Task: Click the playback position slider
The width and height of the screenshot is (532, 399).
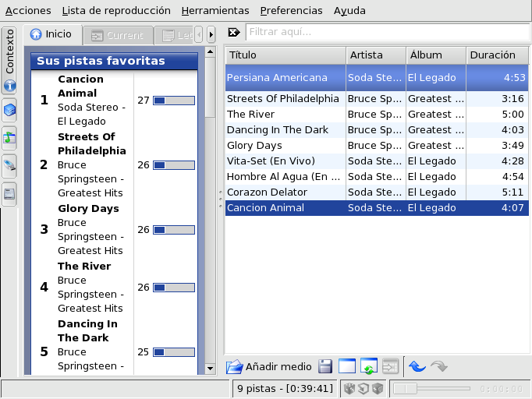Action: pyautogui.click(x=432, y=389)
